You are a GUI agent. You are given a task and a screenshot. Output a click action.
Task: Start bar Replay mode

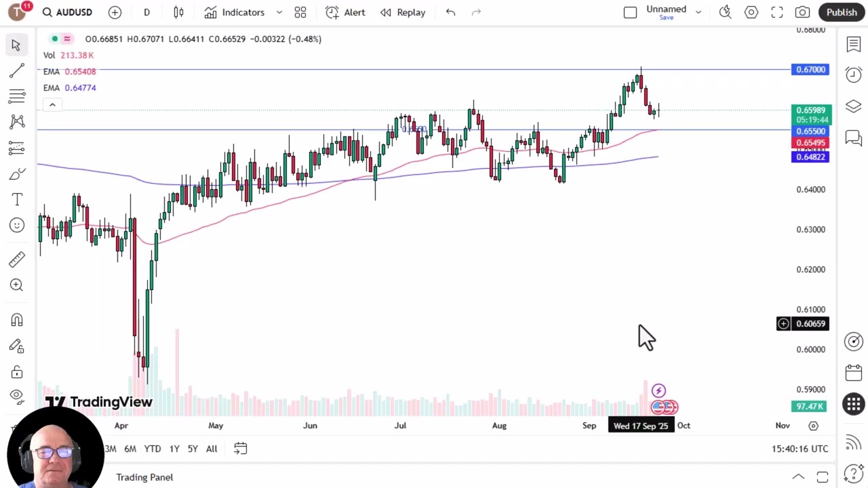(403, 12)
